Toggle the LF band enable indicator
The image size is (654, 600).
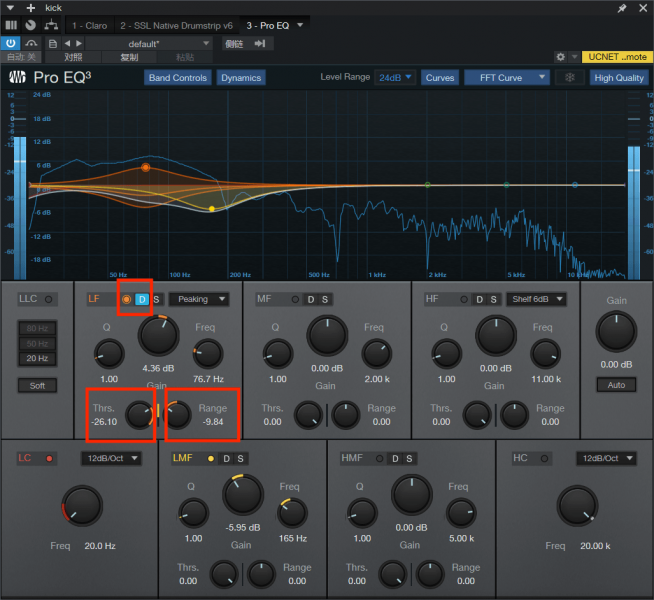[x=126, y=299]
